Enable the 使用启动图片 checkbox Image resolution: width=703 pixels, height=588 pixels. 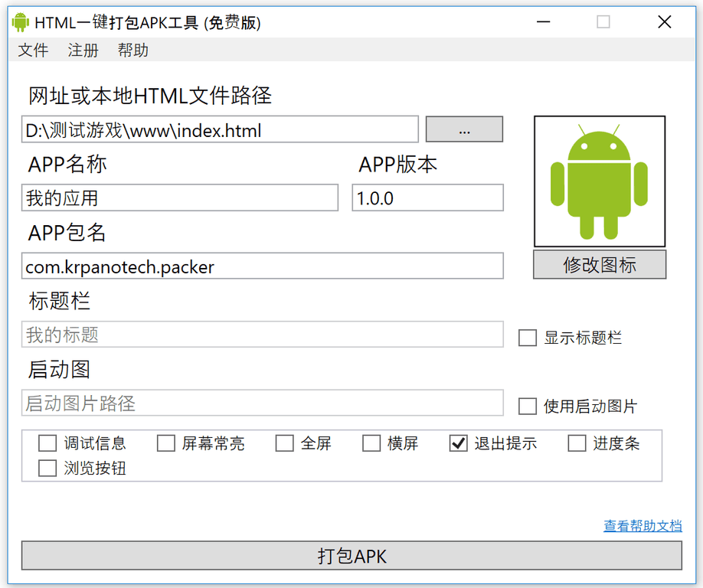pyautogui.click(x=528, y=406)
